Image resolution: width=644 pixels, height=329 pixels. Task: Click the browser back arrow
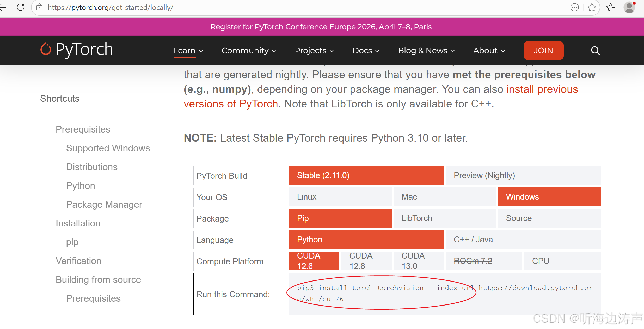pyautogui.click(x=3, y=7)
